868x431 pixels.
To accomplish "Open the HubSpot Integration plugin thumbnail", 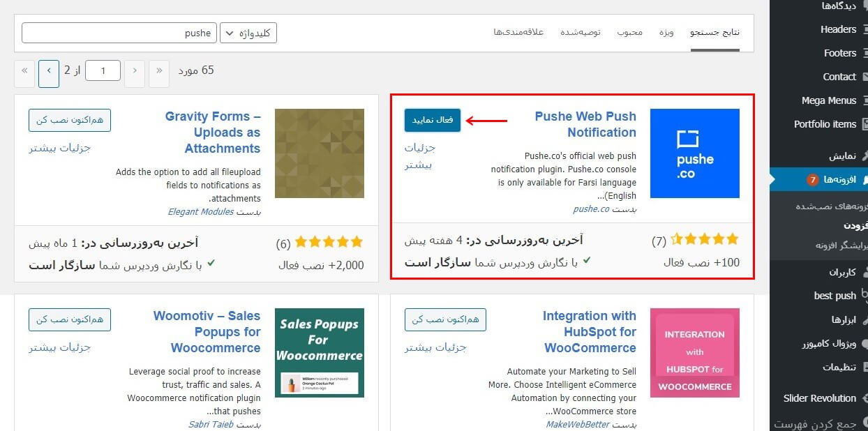I will pyautogui.click(x=694, y=353).
